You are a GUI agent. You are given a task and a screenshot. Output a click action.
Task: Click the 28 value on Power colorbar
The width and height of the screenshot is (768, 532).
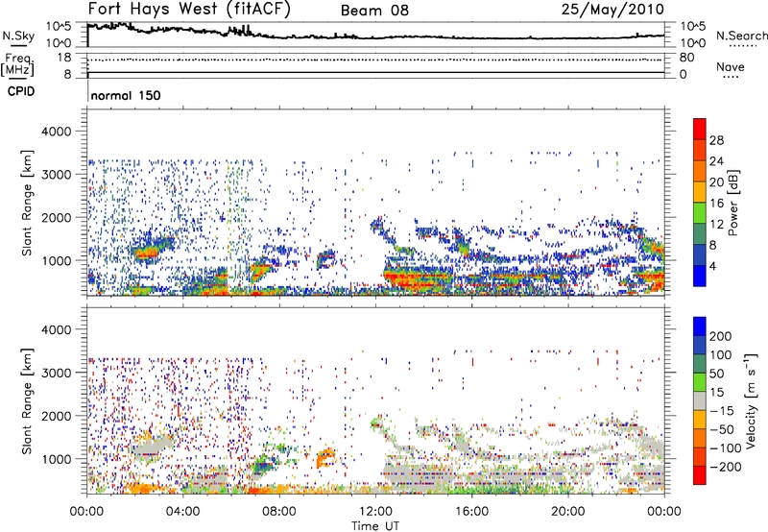pos(716,140)
